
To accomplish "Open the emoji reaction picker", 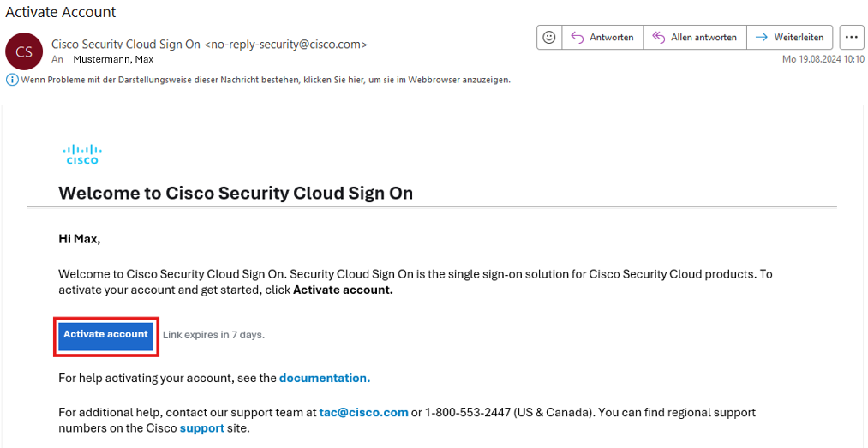I will tap(548, 38).
